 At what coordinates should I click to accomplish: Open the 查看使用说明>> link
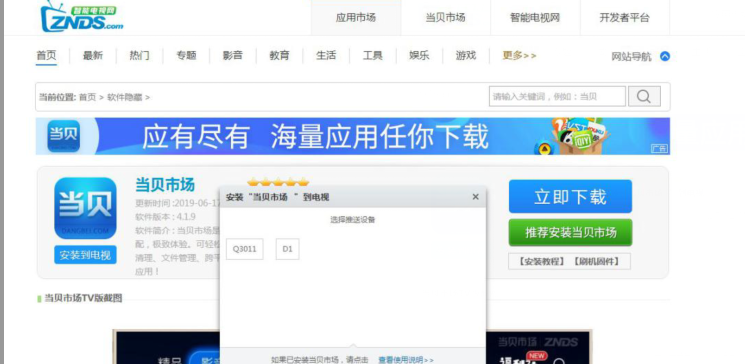point(406,360)
